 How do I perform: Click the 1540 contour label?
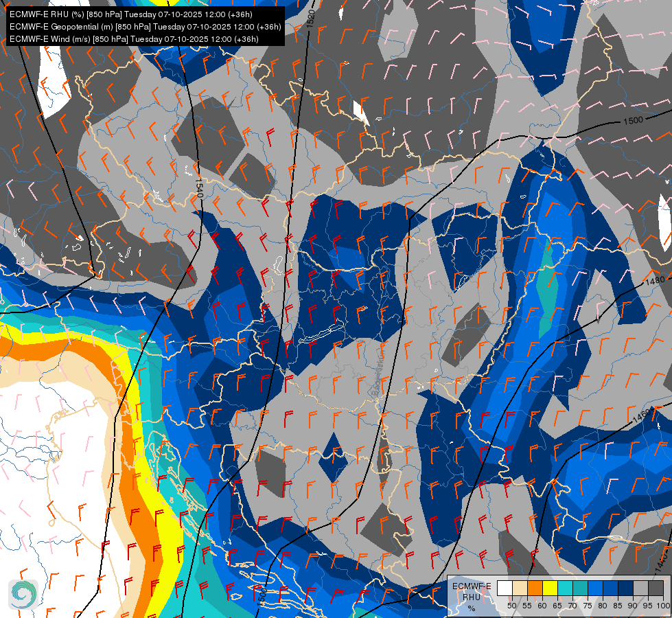click(x=199, y=188)
